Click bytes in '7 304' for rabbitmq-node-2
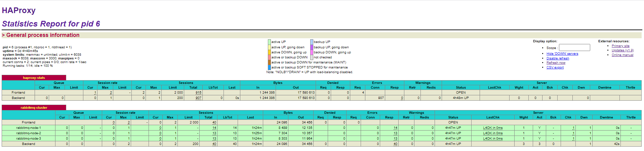This screenshot has height=151, width=644. (283, 133)
